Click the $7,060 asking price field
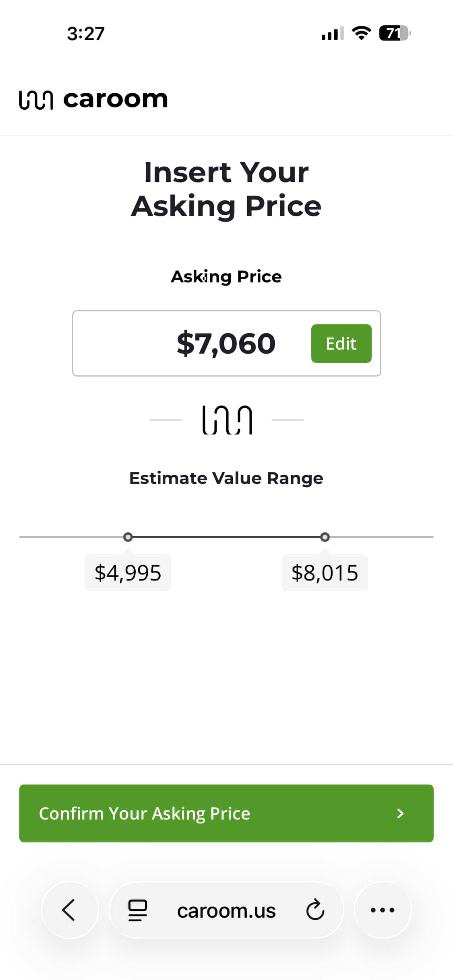Image resolution: width=453 pixels, height=980 pixels. click(x=226, y=344)
